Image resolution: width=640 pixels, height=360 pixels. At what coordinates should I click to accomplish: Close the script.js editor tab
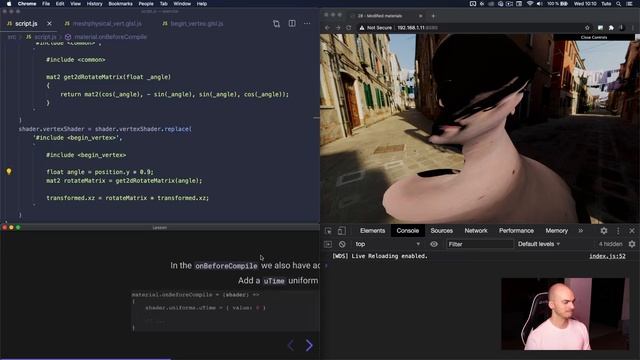pos(49,24)
